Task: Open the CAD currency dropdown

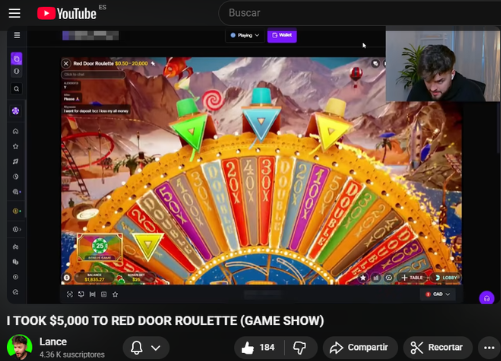Action: point(438,294)
